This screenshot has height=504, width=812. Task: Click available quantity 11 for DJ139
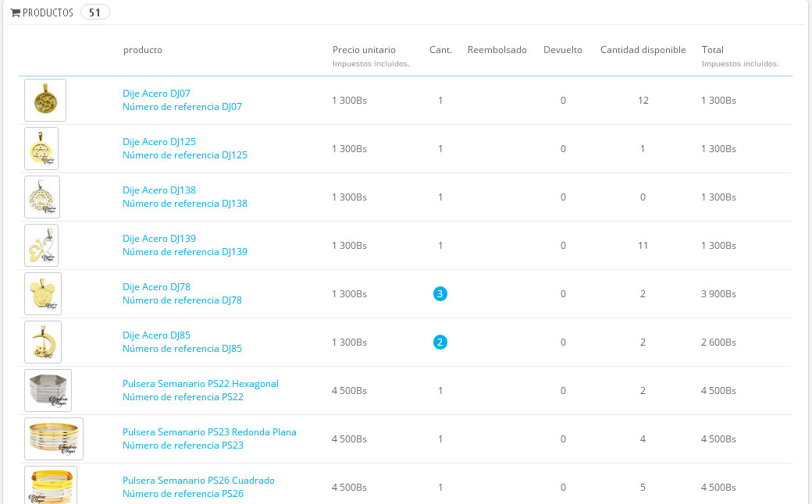click(643, 245)
